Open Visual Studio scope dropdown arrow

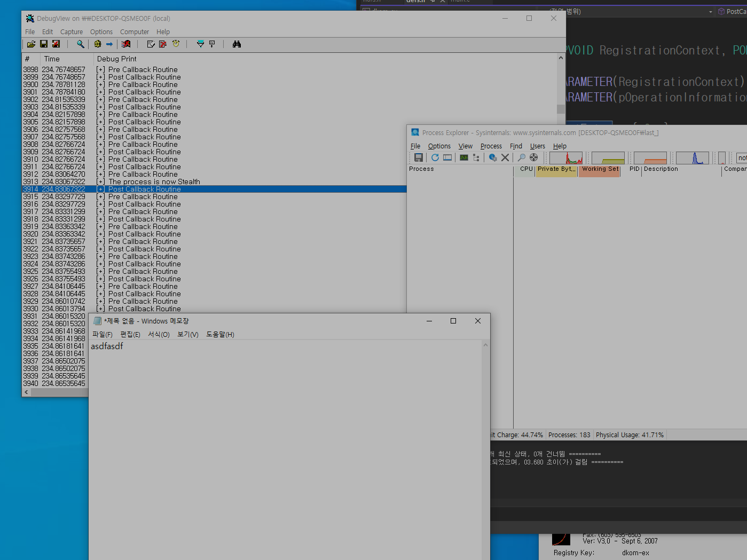(710, 12)
